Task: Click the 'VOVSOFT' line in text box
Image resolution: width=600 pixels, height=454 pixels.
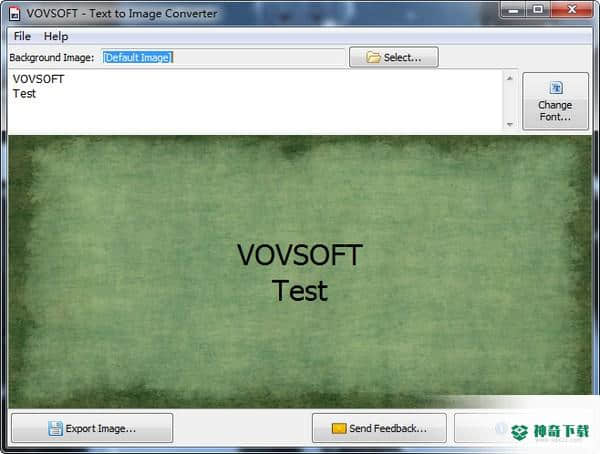Action: coord(38,79)
